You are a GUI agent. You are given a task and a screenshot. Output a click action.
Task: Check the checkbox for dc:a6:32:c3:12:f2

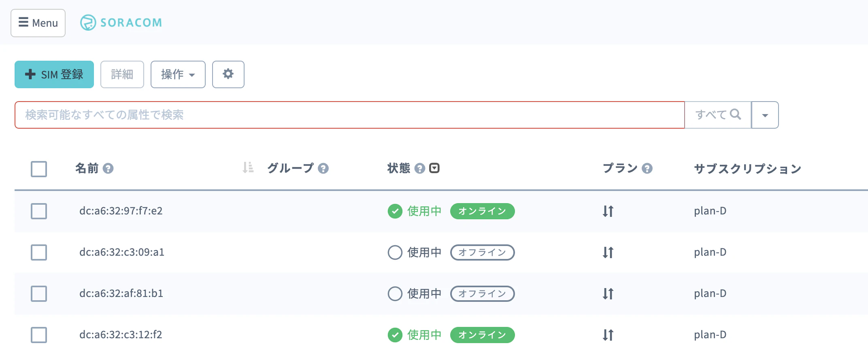(38, 335)
